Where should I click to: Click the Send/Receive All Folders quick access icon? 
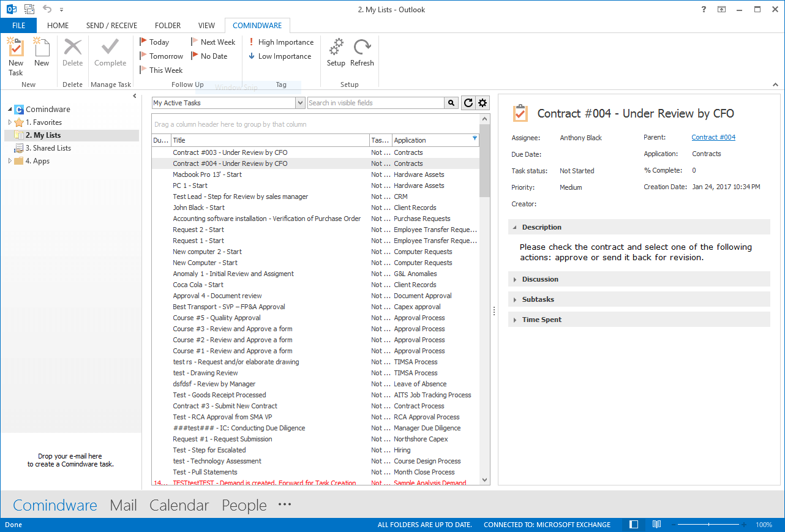pos(29,9)
